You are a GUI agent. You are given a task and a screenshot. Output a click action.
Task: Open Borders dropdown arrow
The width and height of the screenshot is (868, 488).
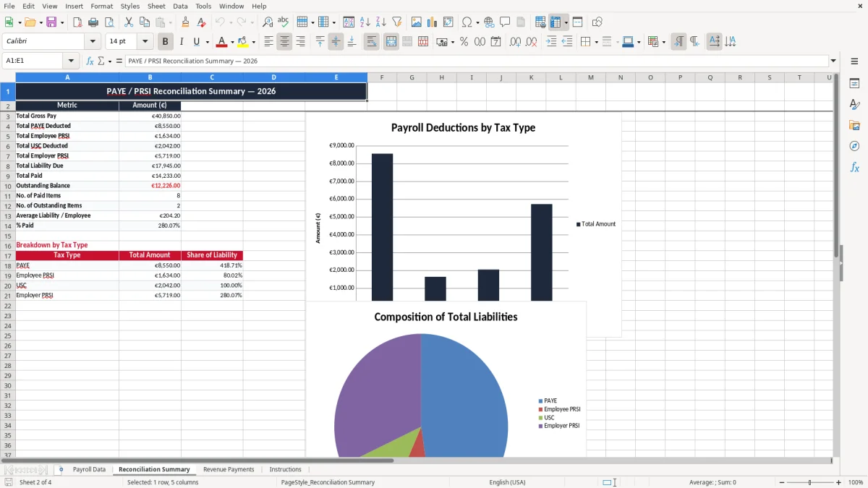[596, 42]
